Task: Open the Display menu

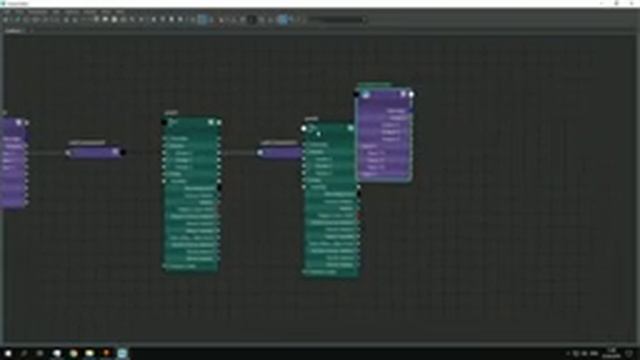Action: 89,12
